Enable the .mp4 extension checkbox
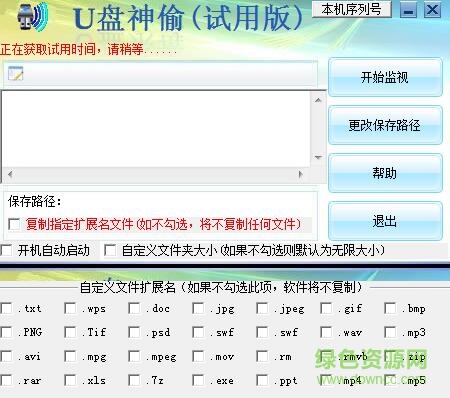450x398 pixels. [x=326, y=380]
